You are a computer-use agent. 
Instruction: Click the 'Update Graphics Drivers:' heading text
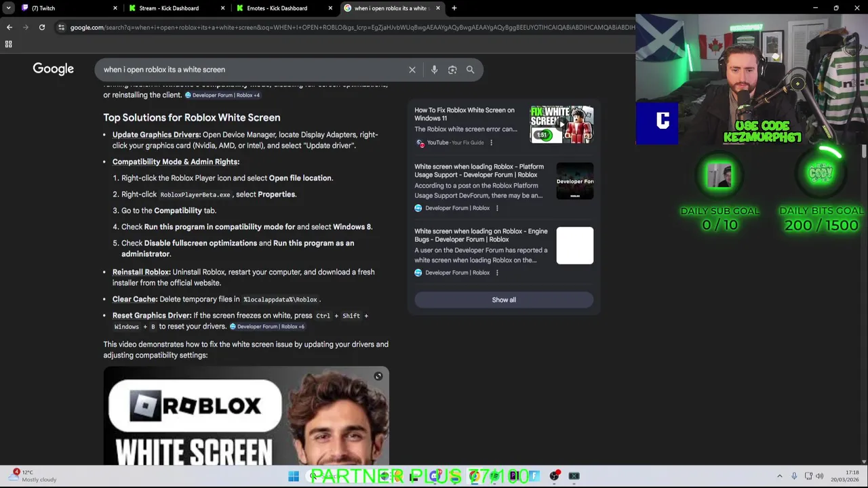[157, 134]
